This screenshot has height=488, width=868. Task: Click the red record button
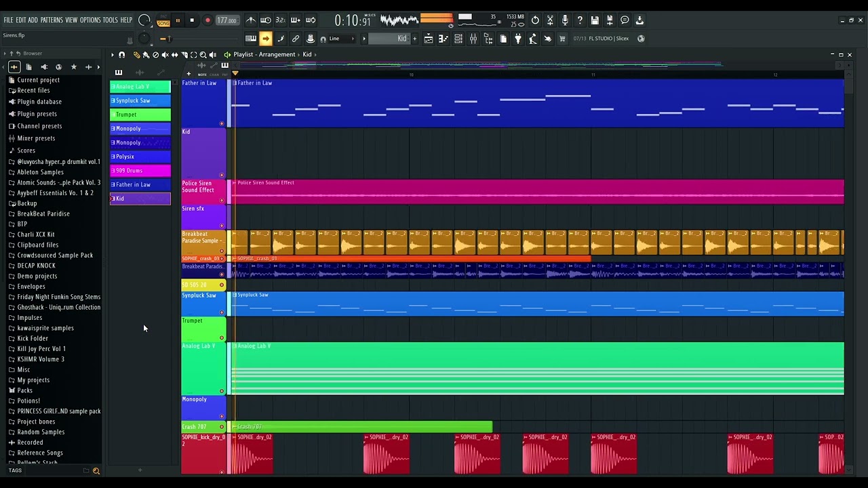pos(208,20)
